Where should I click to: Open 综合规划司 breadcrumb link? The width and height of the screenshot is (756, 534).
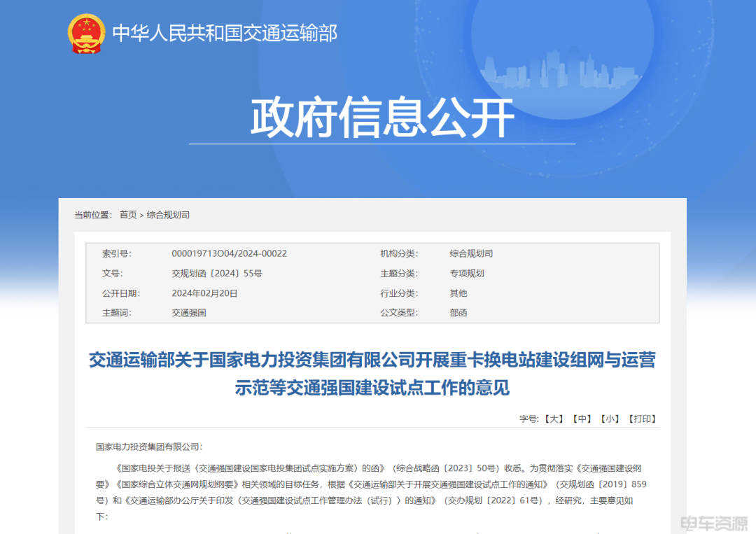point(168,215)
